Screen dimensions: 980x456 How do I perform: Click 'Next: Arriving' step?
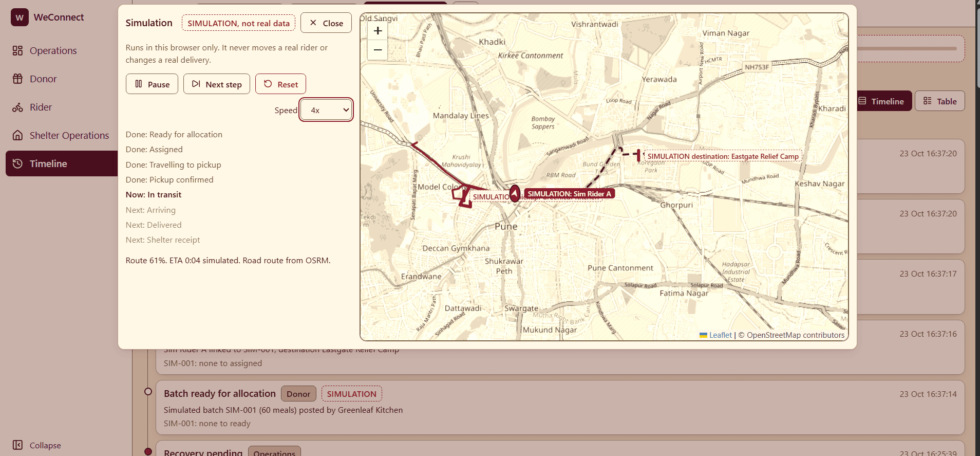click(x=150, y=210)
